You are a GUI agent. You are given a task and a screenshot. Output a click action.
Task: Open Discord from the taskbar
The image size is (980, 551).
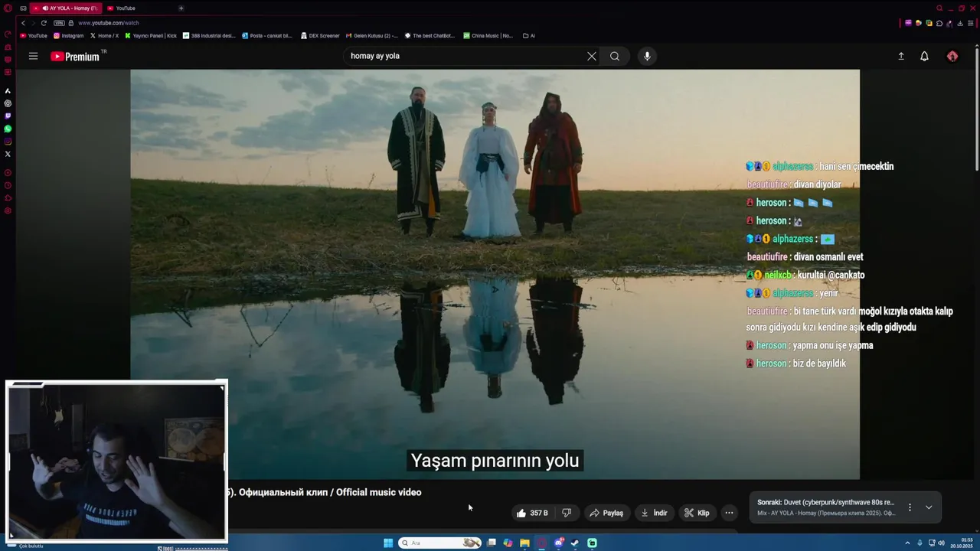(559, 543)
